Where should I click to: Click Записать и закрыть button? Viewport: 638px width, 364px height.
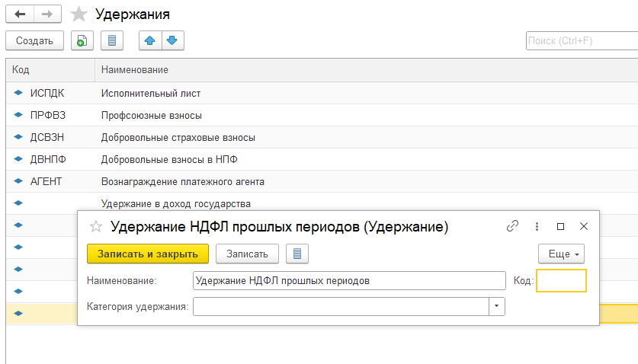coord(148,254)
